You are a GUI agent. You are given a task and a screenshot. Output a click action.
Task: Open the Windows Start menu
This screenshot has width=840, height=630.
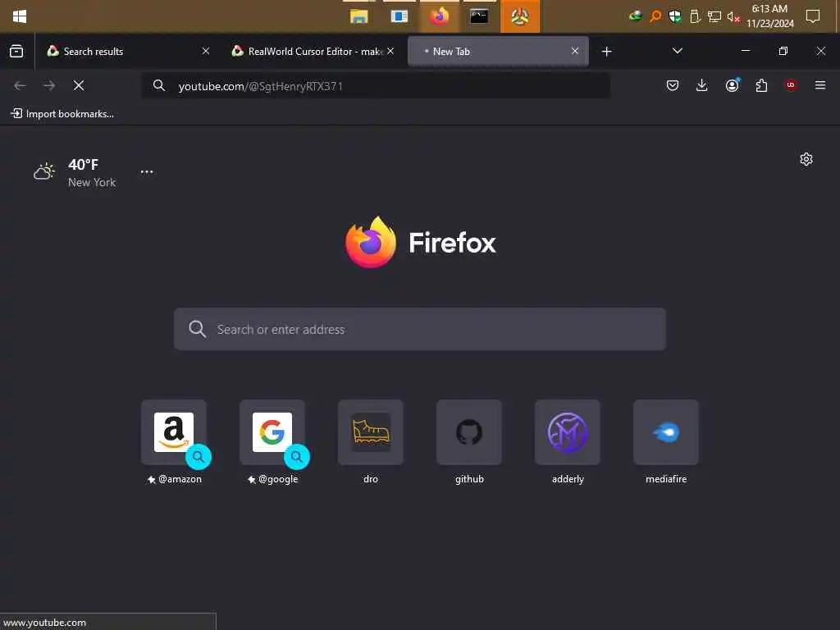20,16
